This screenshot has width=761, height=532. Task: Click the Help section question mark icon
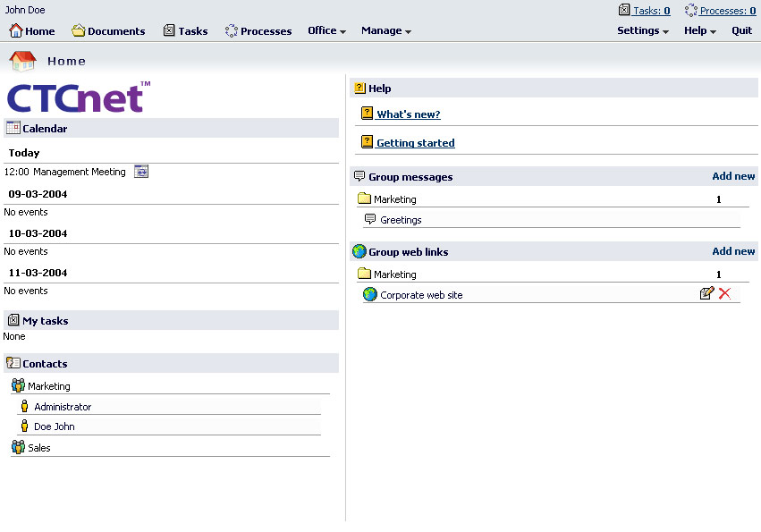[x=359, y=88]
